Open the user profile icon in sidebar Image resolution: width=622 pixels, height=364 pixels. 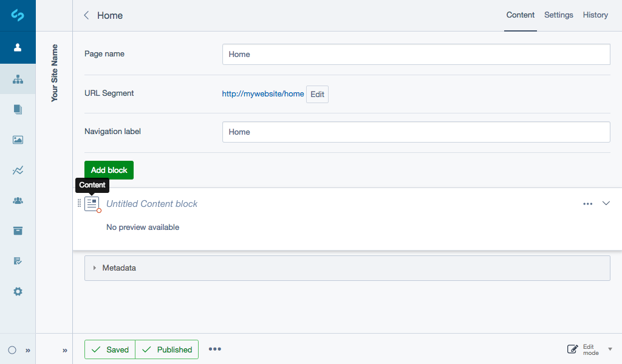click(x=18, y=47)
